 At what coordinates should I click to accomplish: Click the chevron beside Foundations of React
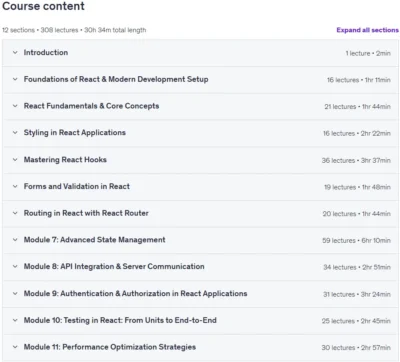click(x=15, y=79)
